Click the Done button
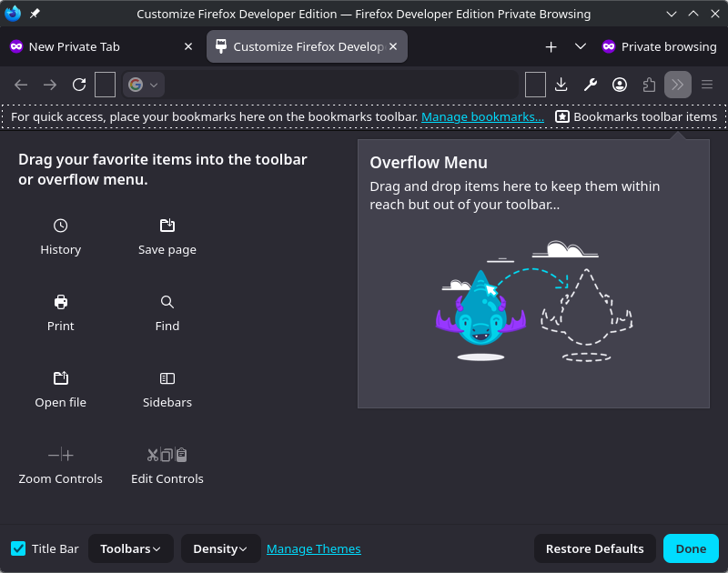This screenshot has width=728, height=573. point(691,548)
